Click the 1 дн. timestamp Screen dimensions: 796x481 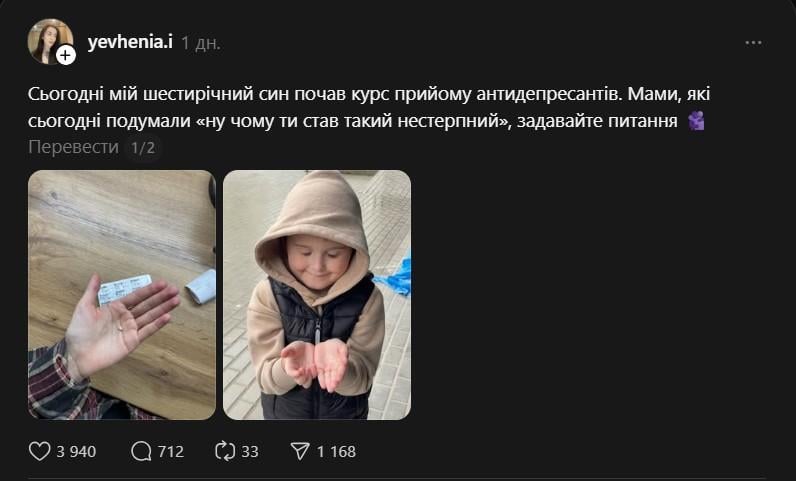pyautogui.click(x=201, y=43)
